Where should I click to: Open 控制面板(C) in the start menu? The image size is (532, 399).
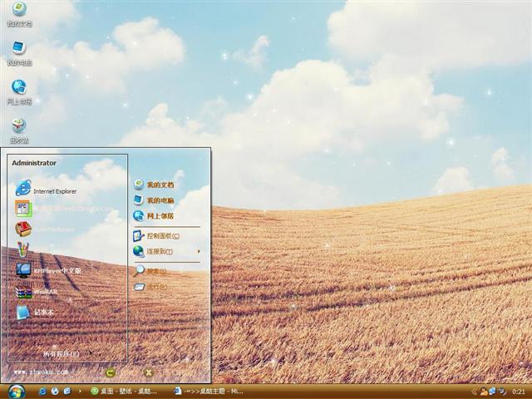coord(156,235)
